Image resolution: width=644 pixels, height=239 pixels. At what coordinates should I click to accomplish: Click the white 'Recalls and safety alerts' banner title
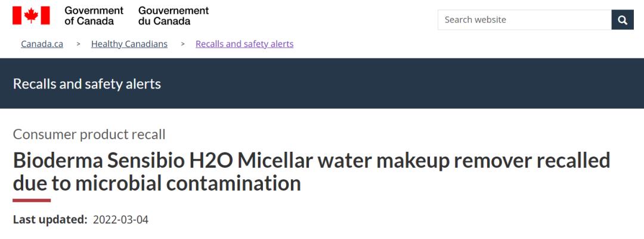coord(87,84)
